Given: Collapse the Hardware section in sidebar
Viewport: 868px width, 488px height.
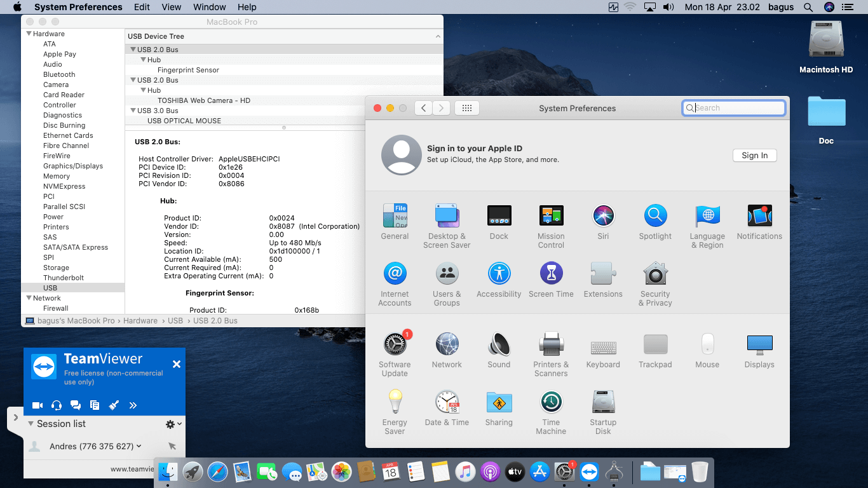Looking at the screenshot, I should 29,34.
